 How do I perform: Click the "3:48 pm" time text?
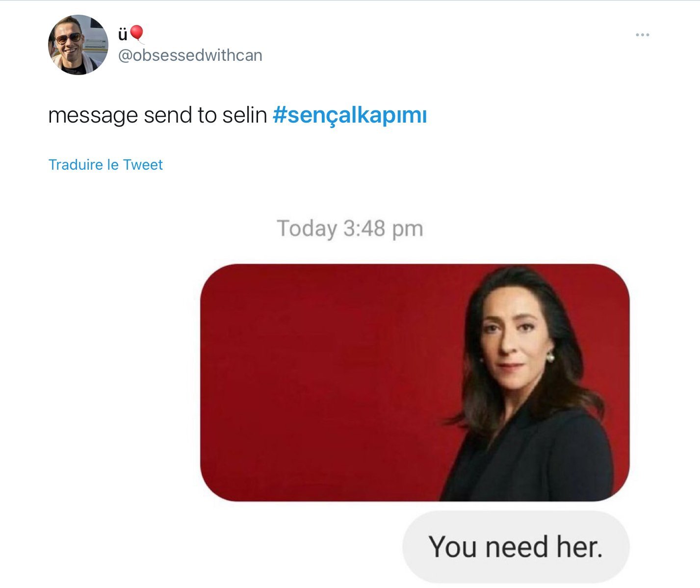tap(383, 229)
